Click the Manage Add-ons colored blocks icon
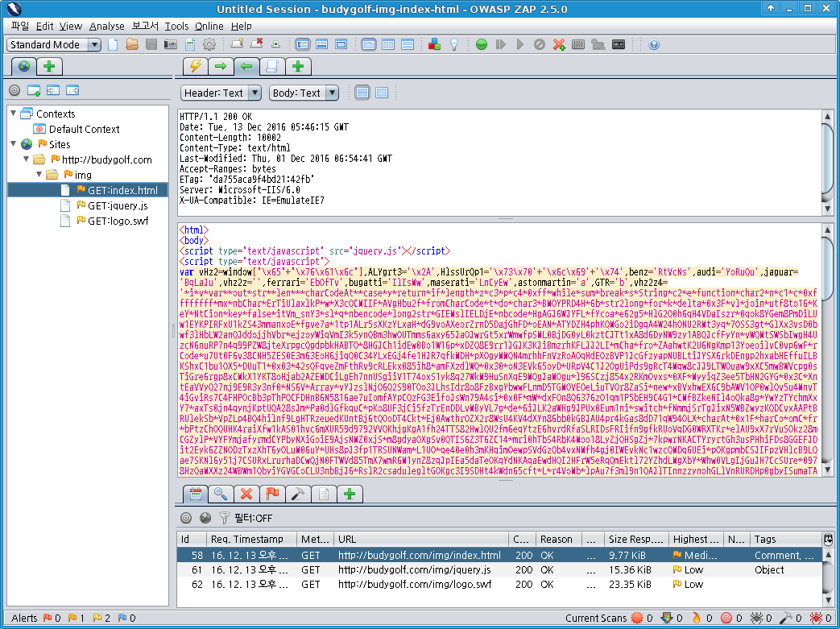 coord(434,44)
